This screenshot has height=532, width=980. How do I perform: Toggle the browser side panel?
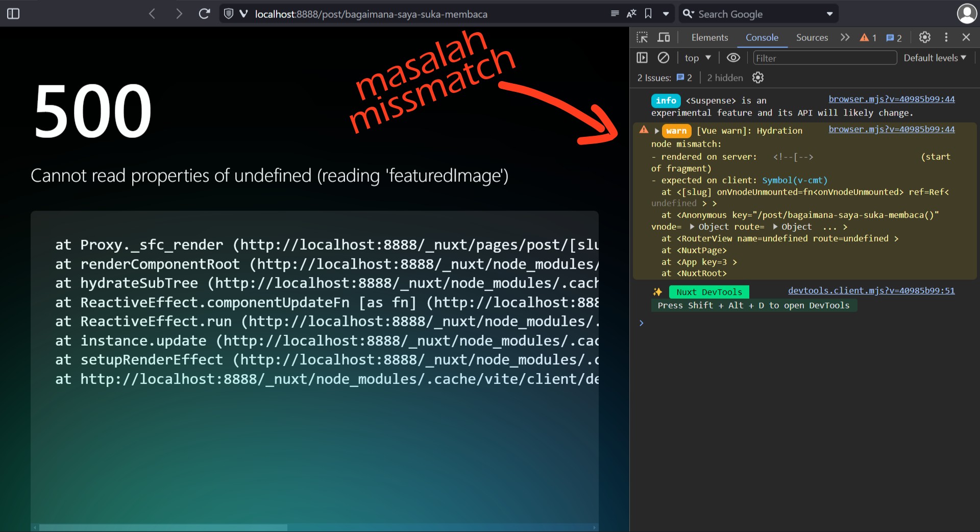point(13,14)
